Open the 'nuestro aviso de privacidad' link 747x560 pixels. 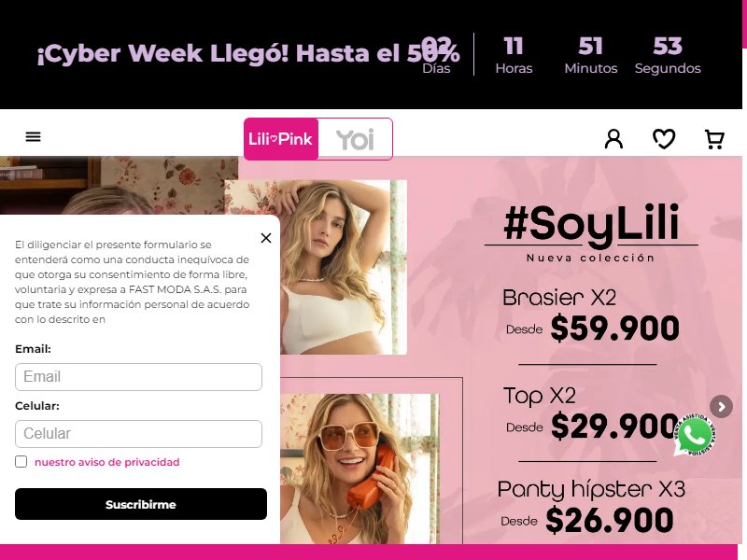coord(107,462)
